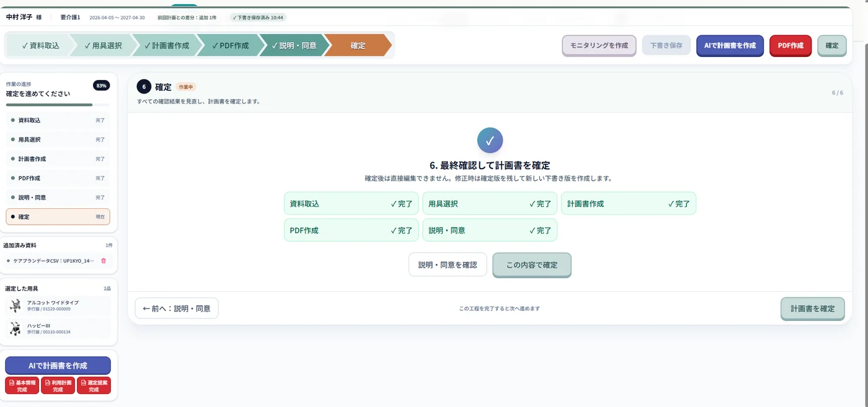
Task: Click the 計画書を確定 button
Action: click(812, 308)
